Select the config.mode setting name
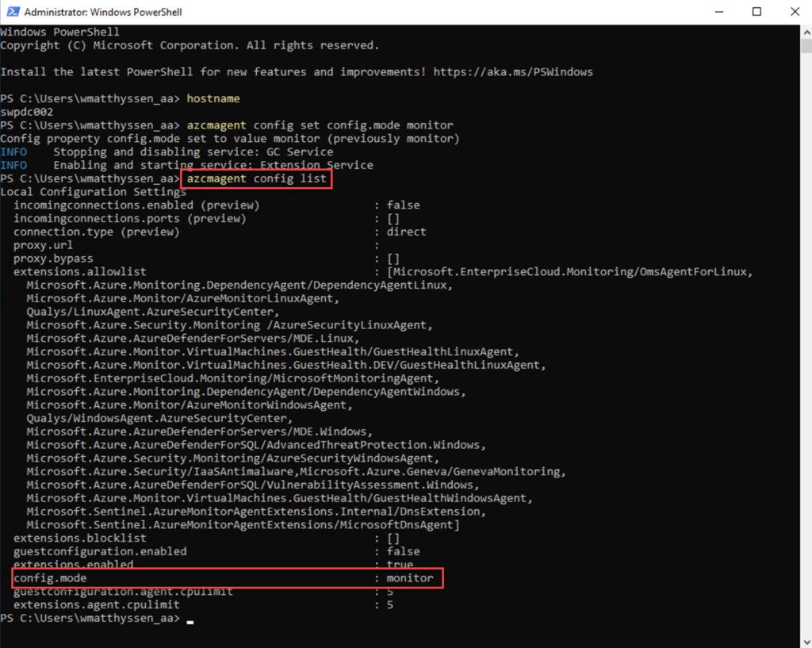Image resolution: width=812 pixels, height=648 pixels. 50,578
